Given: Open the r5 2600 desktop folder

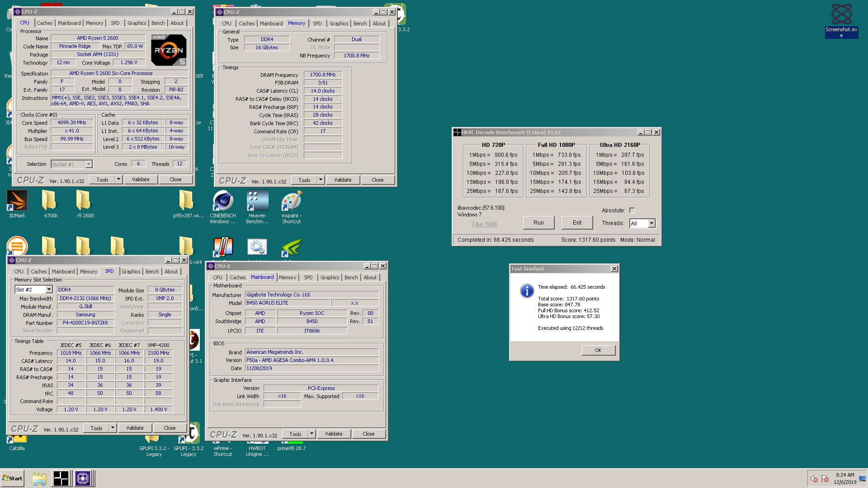Looking at the screenshot, I should coord(85,204).
